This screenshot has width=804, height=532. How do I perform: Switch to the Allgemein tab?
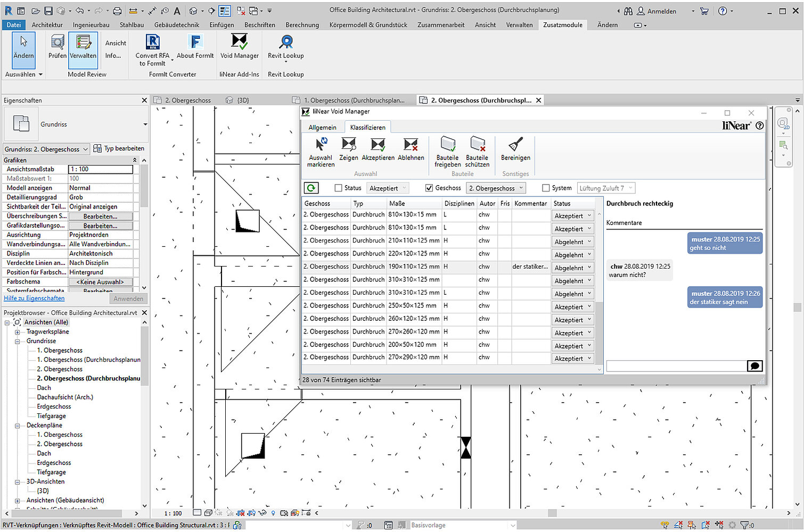click(322, 128)
